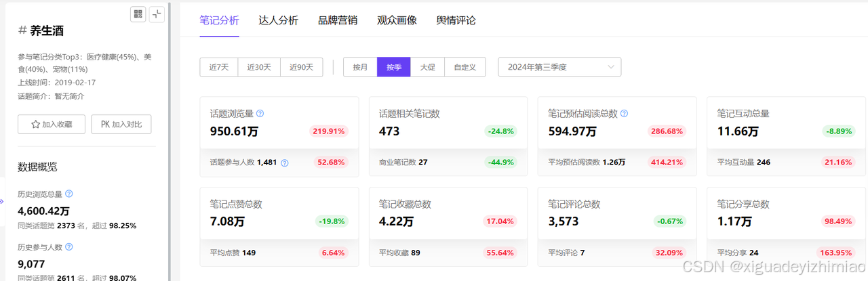
Task: Click the -19.8% likes badge
Action: 332,221
